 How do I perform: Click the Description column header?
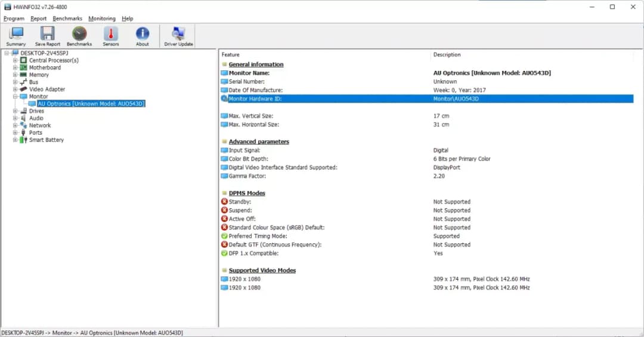(x=447, y=55)
